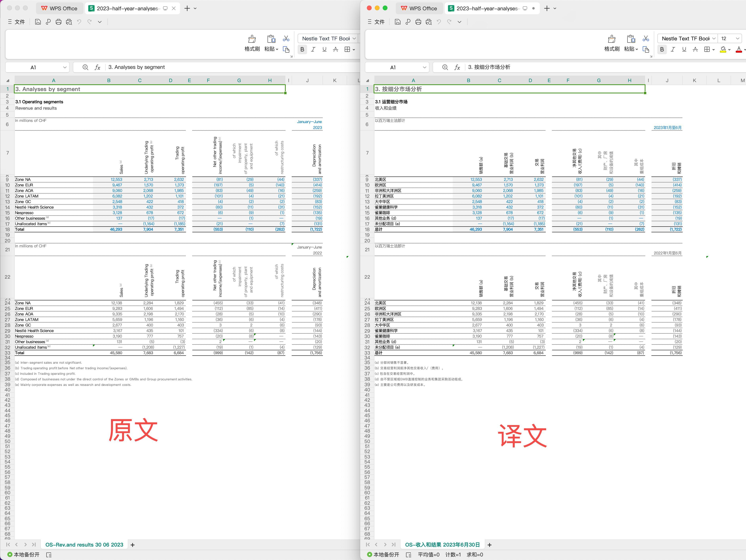Click fx insert function in English window
The height and width of the screenshot is (560, 746).
tap(98, 67)
